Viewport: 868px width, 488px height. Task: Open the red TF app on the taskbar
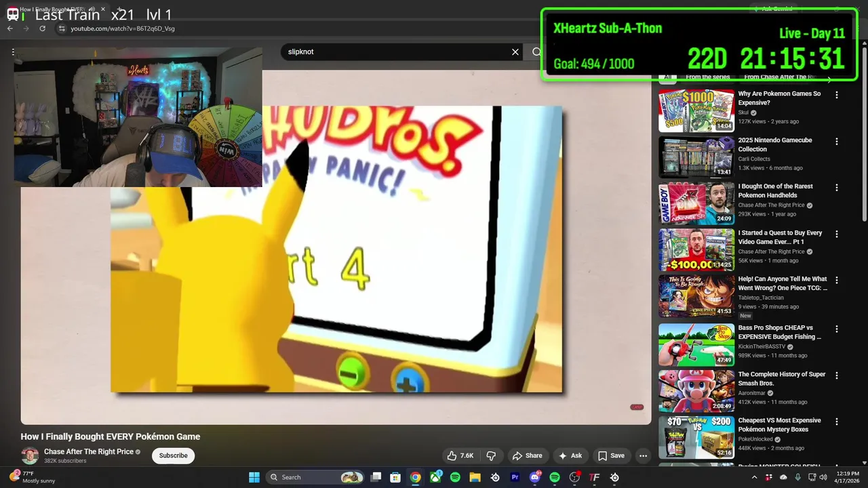[595, 477]
